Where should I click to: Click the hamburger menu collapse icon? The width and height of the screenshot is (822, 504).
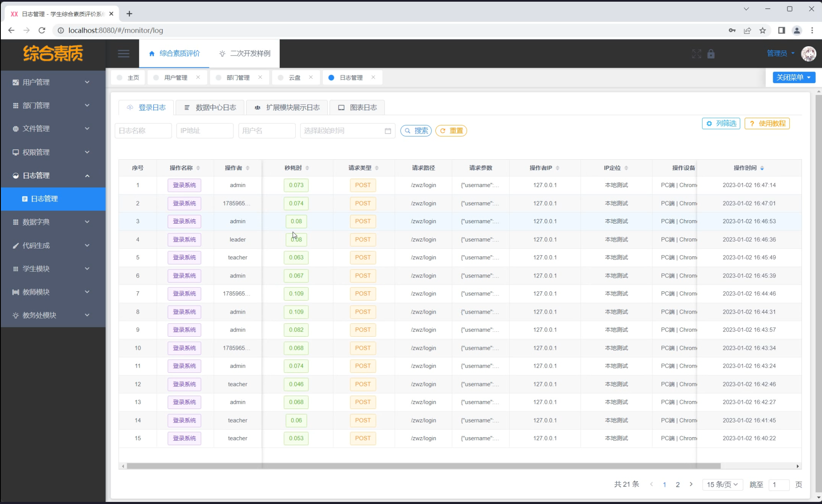(x=123, y=53)
